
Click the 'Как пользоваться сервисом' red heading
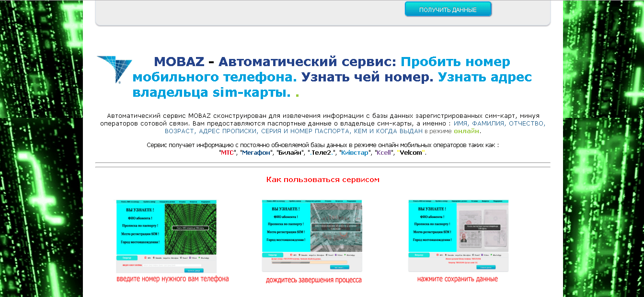click(x=322, y=180)
